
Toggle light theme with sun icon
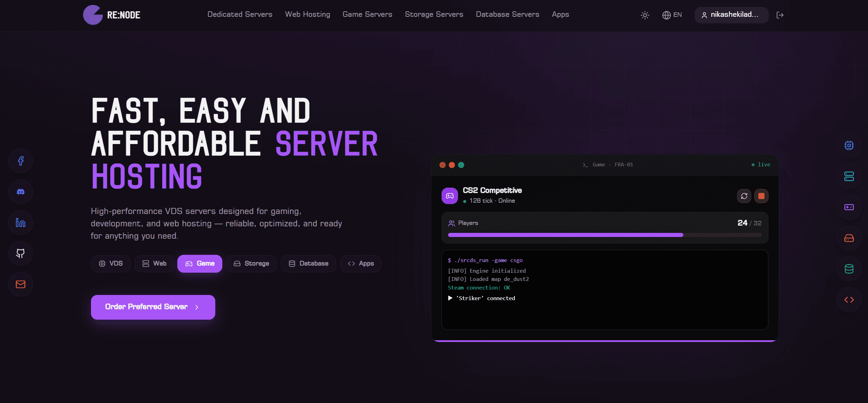(x=645, y=15)
